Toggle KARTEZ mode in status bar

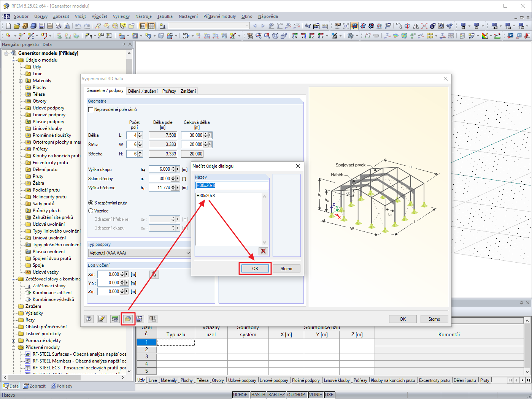point(276,395)
